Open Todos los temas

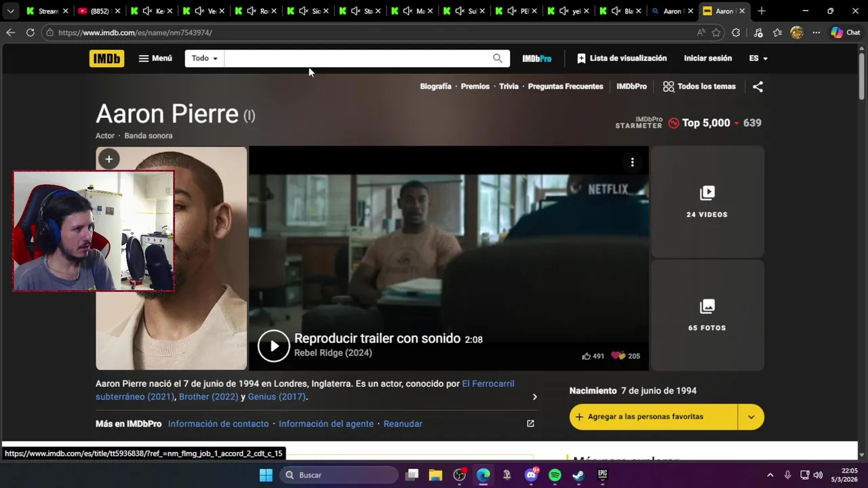tap(699, 86)
